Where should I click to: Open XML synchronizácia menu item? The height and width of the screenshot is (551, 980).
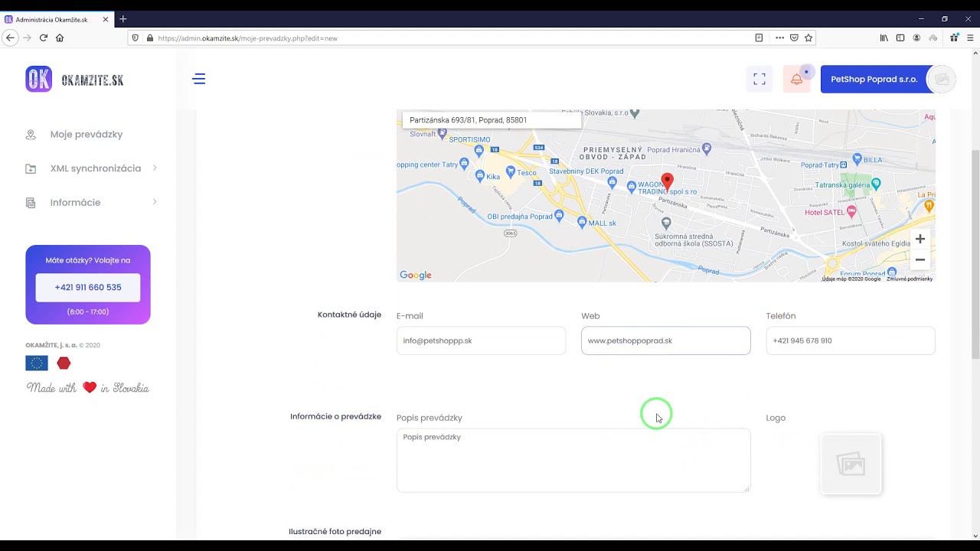click(x=96, y=168)
